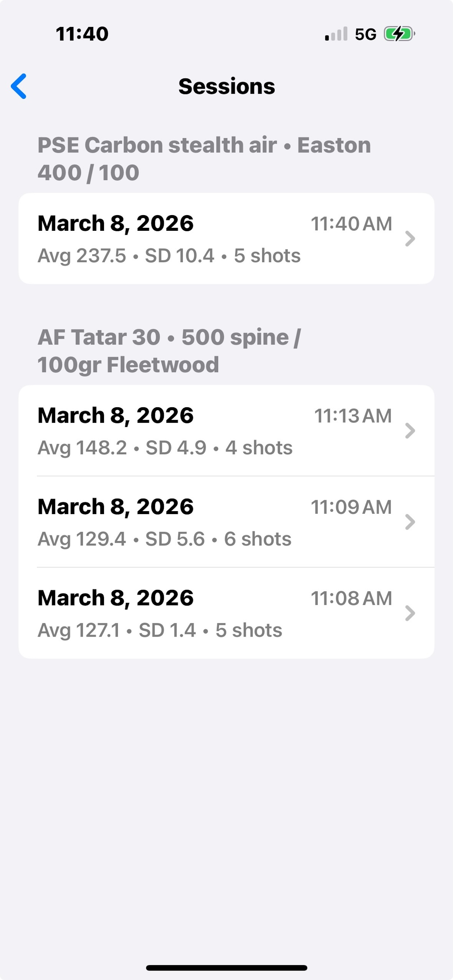
Task: Tap the home indicator bar
Action: point(226,968)
